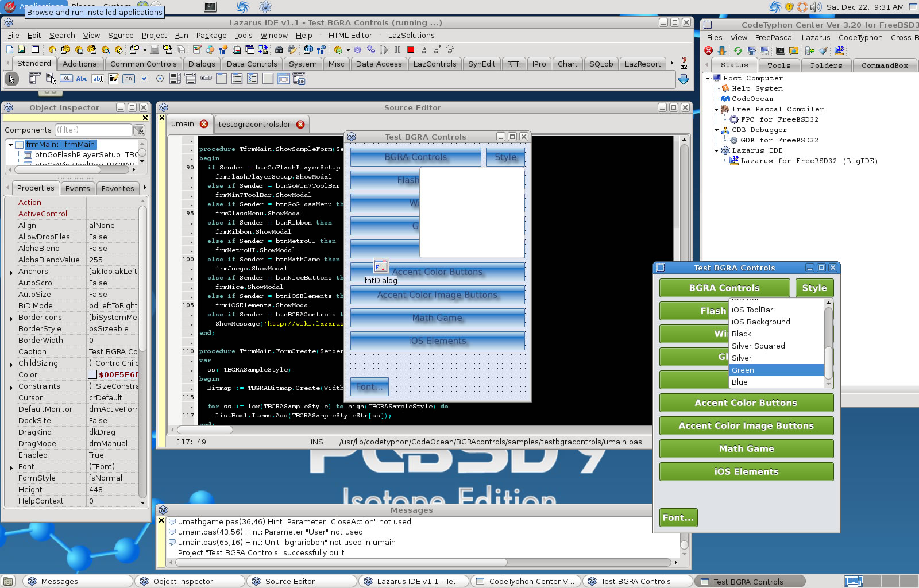Click the New Form toolbar icon

[x=35, y=49]
